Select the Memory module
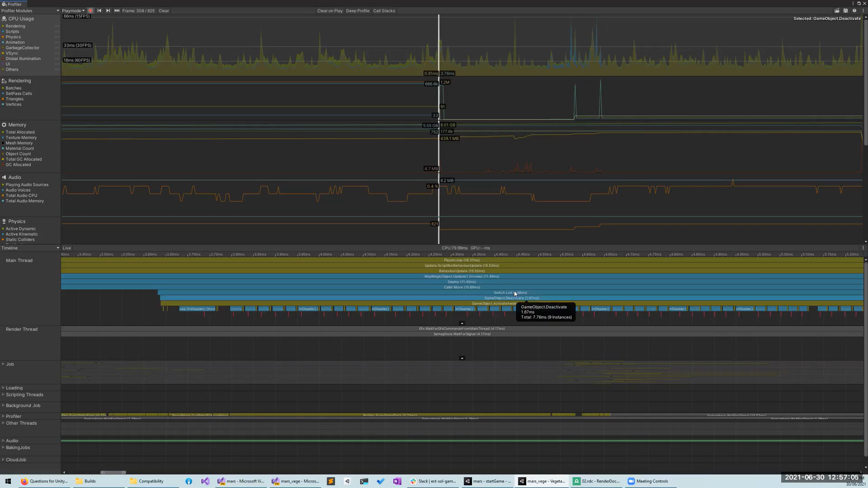The height and width of the screenshot is (488, 868). pyautogui.click(x=17, y=125)
